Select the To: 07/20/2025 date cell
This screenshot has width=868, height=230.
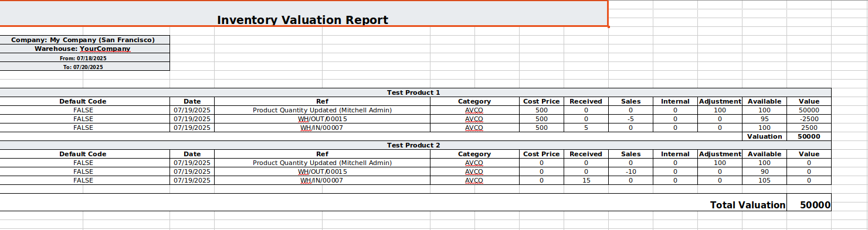click(x=84, y=67)
